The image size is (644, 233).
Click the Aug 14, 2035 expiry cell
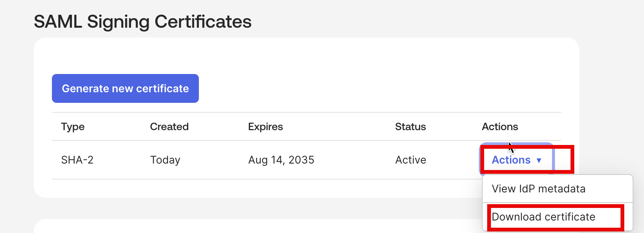(281, 160)
